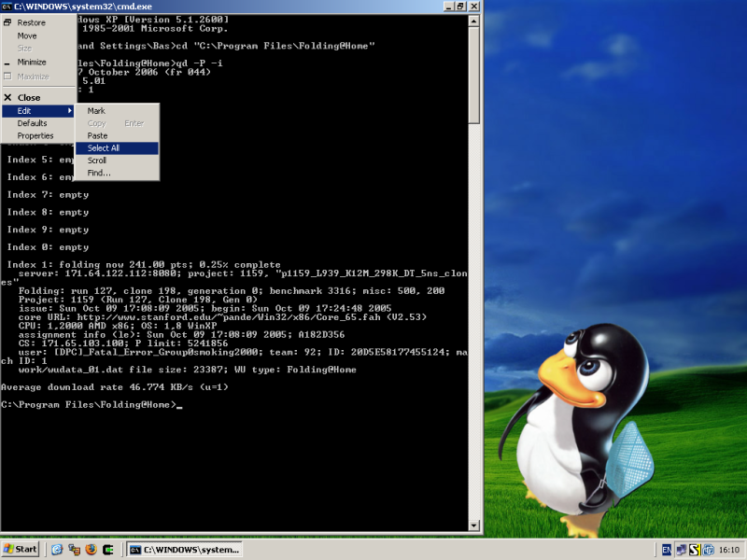The height and width of the screenshot is (560, 747).
Task: Restore down the cmd.exe window
Action: click(x=460, y=7)
